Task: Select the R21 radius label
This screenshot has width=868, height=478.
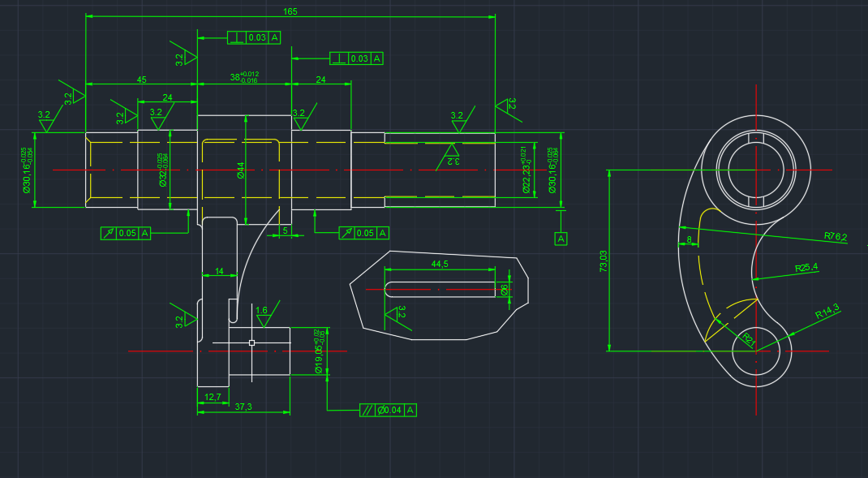Action: point(750,338)
